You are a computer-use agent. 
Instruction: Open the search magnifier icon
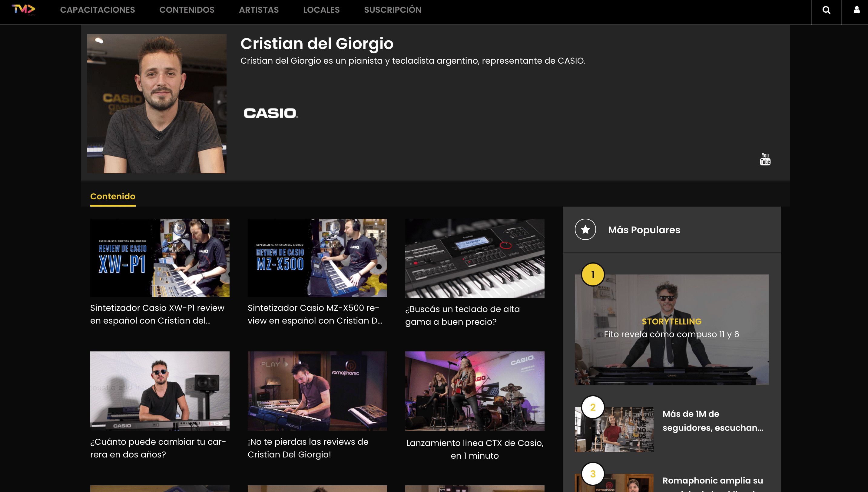coord(826,10)
